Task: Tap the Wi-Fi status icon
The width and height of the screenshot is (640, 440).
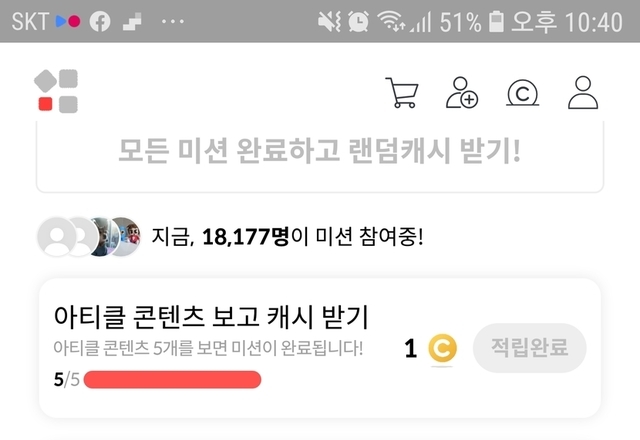Action: [x=391, y=21]
